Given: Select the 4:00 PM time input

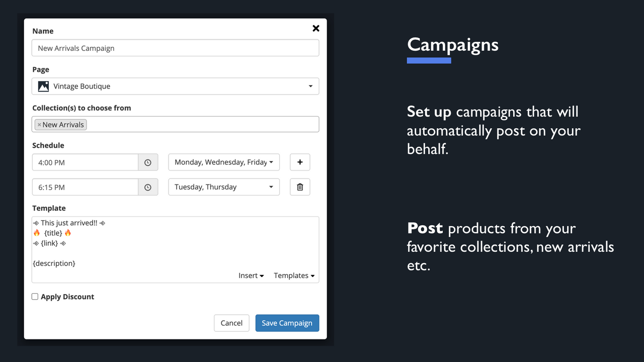Looking at the screenshot, I should [86, 162].
